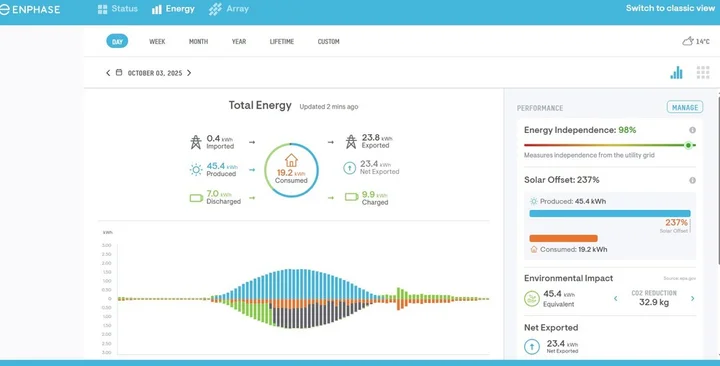Click Solar Offset info icon
The width and height of the screenshot is (720, 366).
tap(692, 180)
